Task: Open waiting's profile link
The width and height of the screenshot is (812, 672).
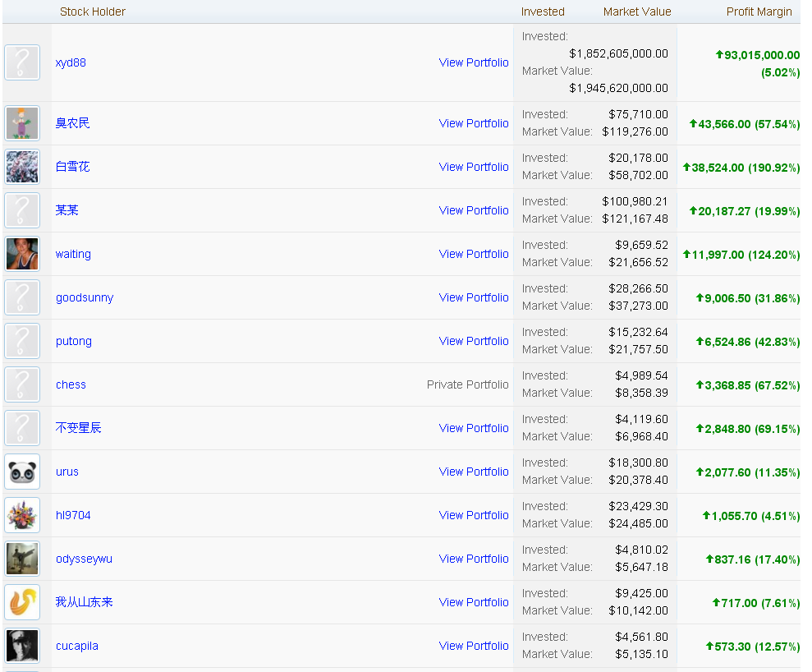Action: point(73,254)
